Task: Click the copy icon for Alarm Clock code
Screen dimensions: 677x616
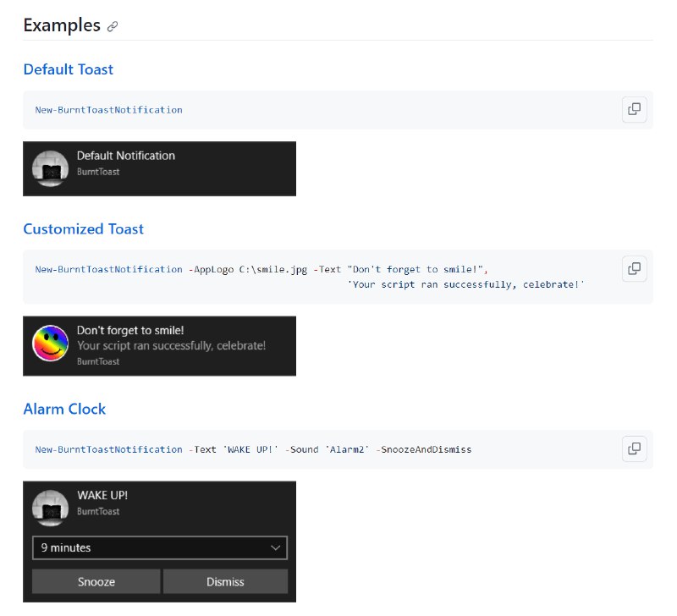Action: click(635, 448)
